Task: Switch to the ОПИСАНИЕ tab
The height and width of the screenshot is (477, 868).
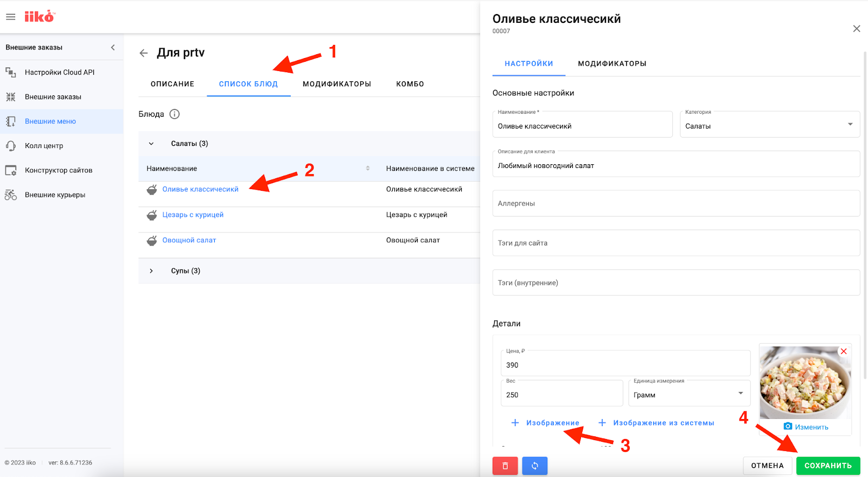Action: (x=173, y=84)
